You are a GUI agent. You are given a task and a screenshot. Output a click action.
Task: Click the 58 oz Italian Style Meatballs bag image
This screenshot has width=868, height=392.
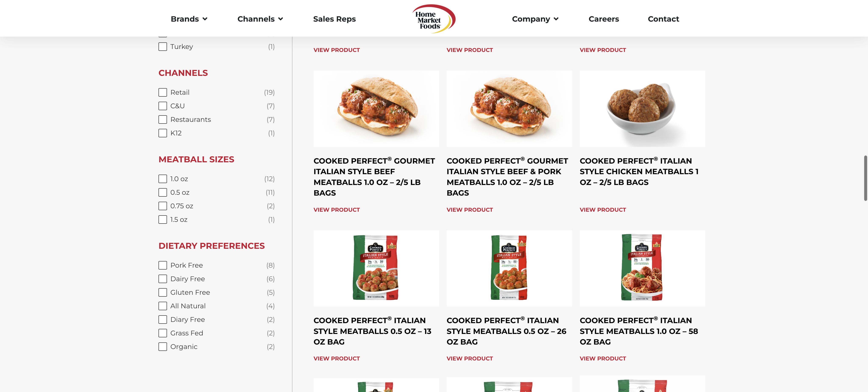tap(642, 268)
